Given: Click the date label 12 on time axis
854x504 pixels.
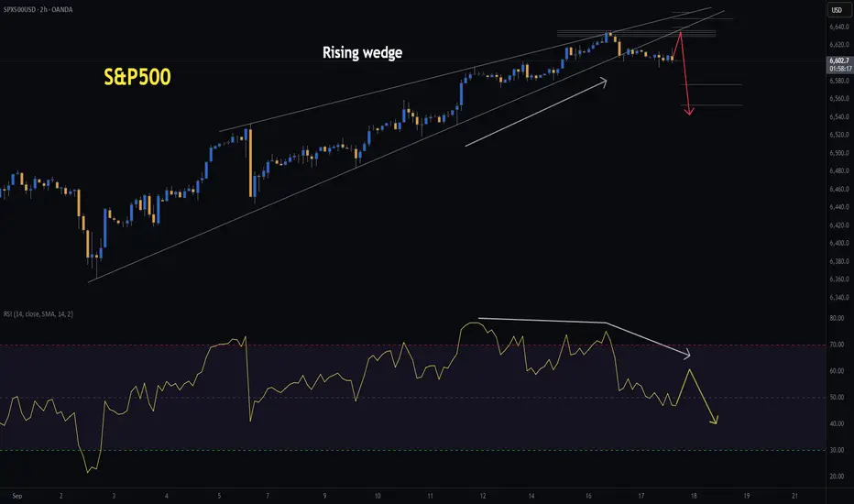Looking at the screenshot, I should pyautogui.click(x=483, y=496).
